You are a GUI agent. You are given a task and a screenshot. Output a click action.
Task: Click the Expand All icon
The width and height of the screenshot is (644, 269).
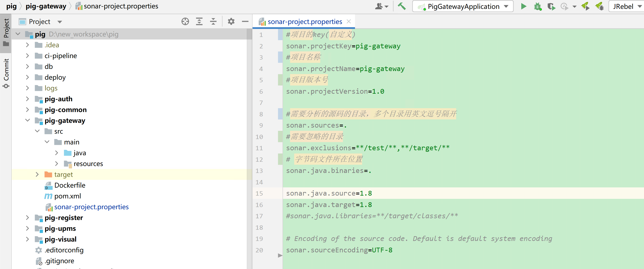199,22
